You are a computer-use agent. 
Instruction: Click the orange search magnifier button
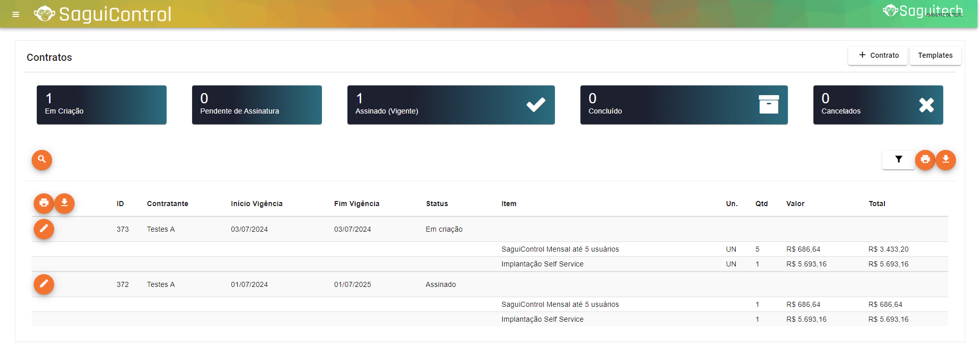42,160
